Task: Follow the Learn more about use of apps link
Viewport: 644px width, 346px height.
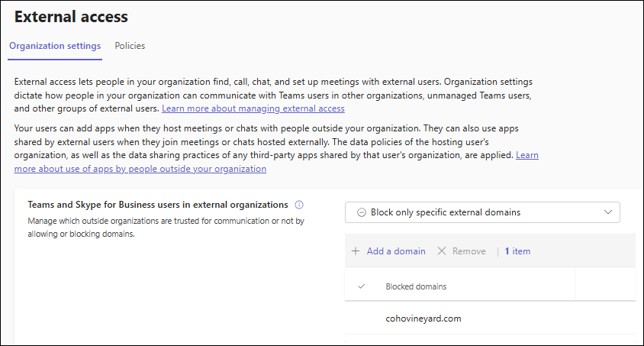Action: (140, 169)
